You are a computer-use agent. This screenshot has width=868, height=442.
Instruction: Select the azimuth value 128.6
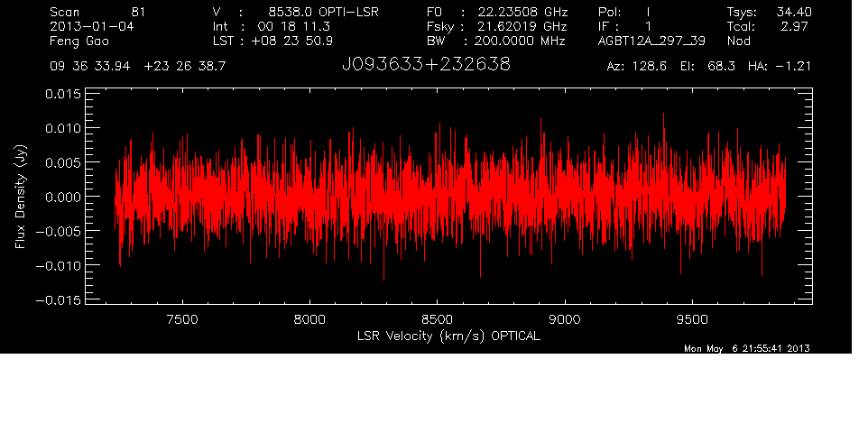click(651, 67)
